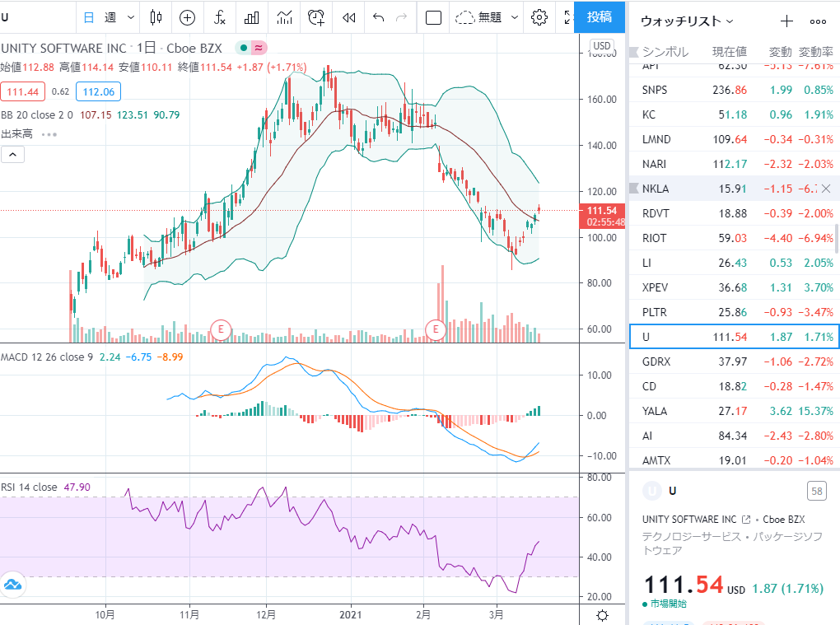Image resolution: width=840 pixels, height=625 pixels.
Task: Open UNITY SOFTWARE INC external link icon
Action: (x=746, y=520)
